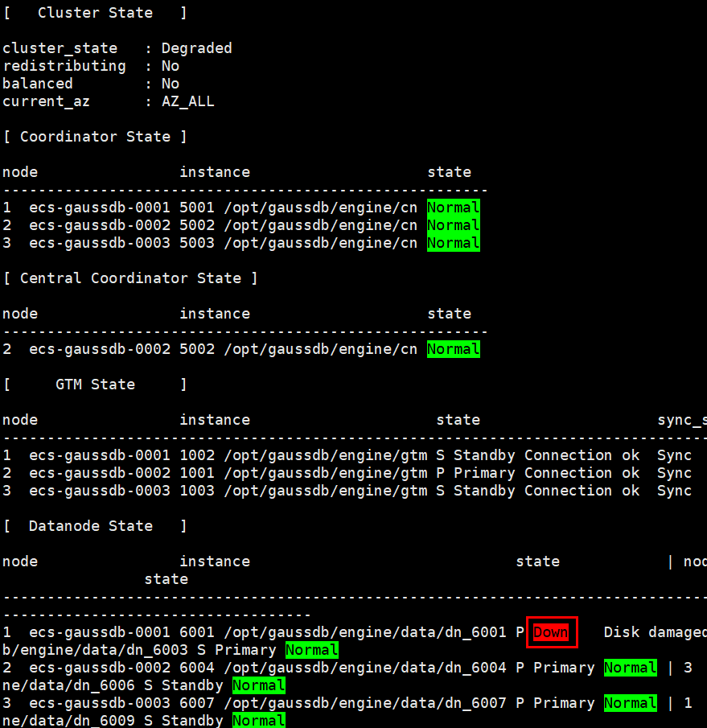Click the '[ Coordinator State ]' section header
Image resolution: width=707 pixels, height=728 pixels.
pyautogui.click(x=95, y=137)
